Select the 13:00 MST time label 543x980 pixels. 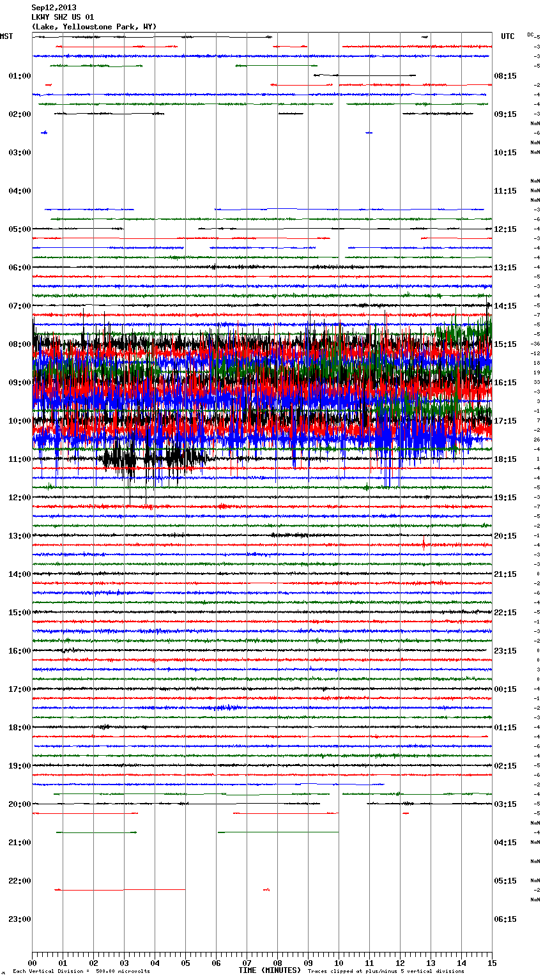pyautogui.click(x=20, y=536)
